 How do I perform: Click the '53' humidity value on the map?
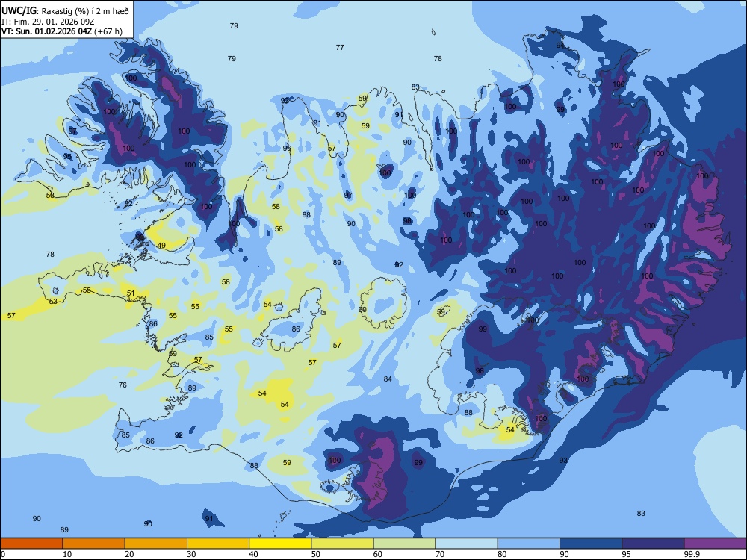[x=53, y=302]
